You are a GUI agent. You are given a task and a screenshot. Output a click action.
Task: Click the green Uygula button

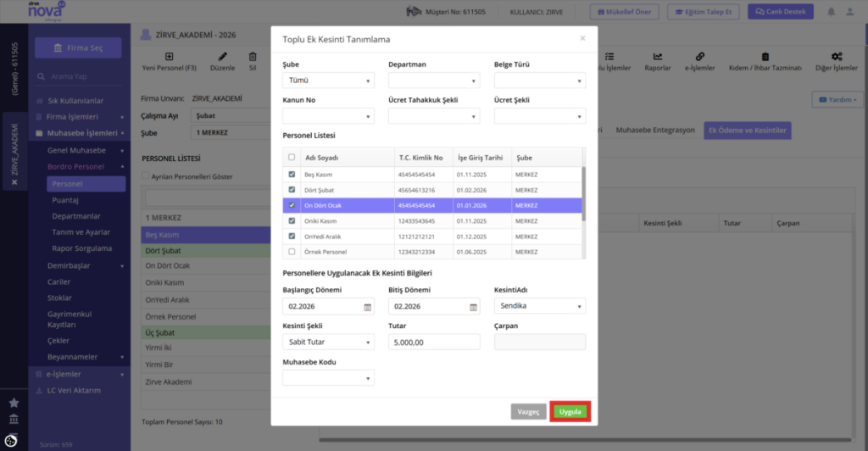pyautogui.click(x=570, y=412)
